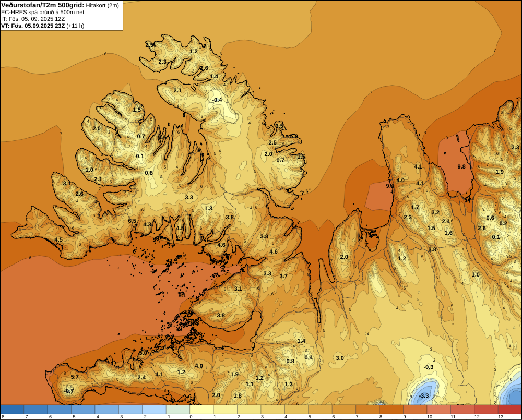Screen dimensions: 522x420
Task: Click the legend tick label 0
Action: pos(191,417)
